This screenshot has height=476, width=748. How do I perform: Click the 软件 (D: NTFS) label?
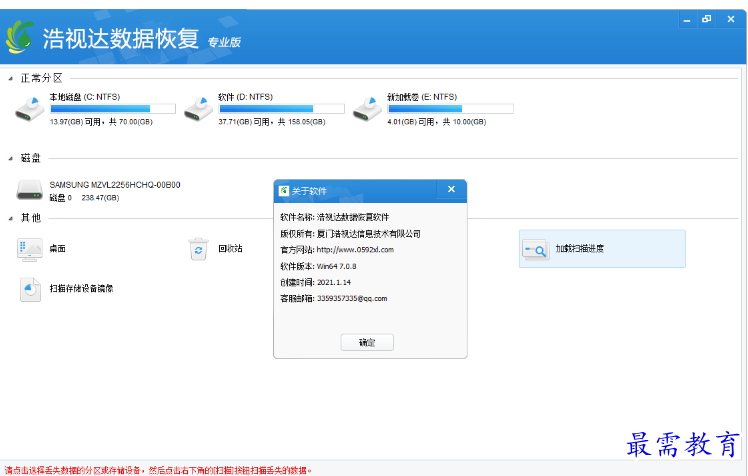(245, 97)
